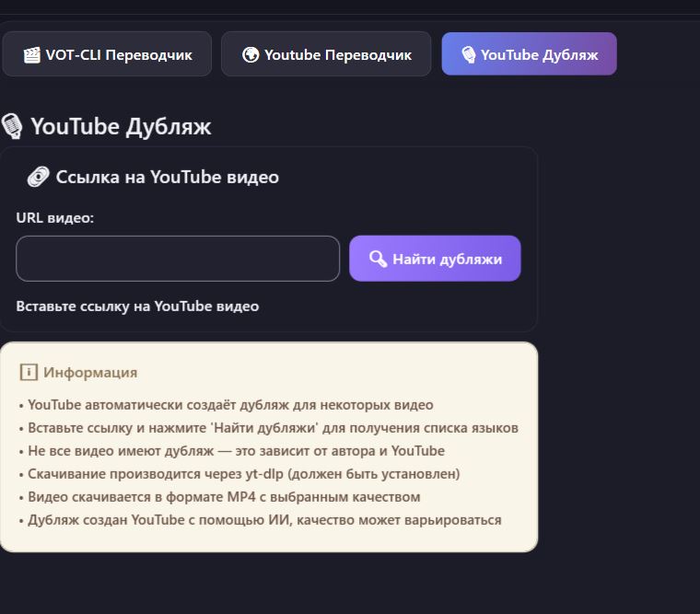Click line 'YouTube автоматически создаёт дубляж для некоторых видео'
The image size is (700, 614).
click(x=230, y=405)
